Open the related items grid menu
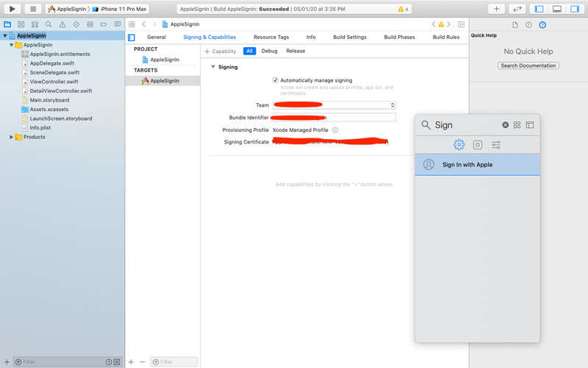588x368 pixels. point(132,24)
